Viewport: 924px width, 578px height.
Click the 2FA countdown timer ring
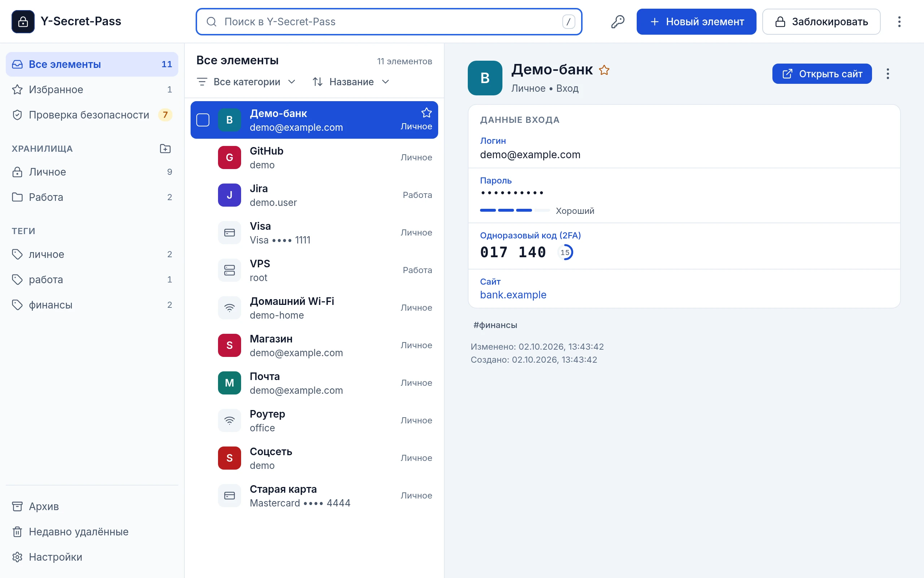coord(565,252)
